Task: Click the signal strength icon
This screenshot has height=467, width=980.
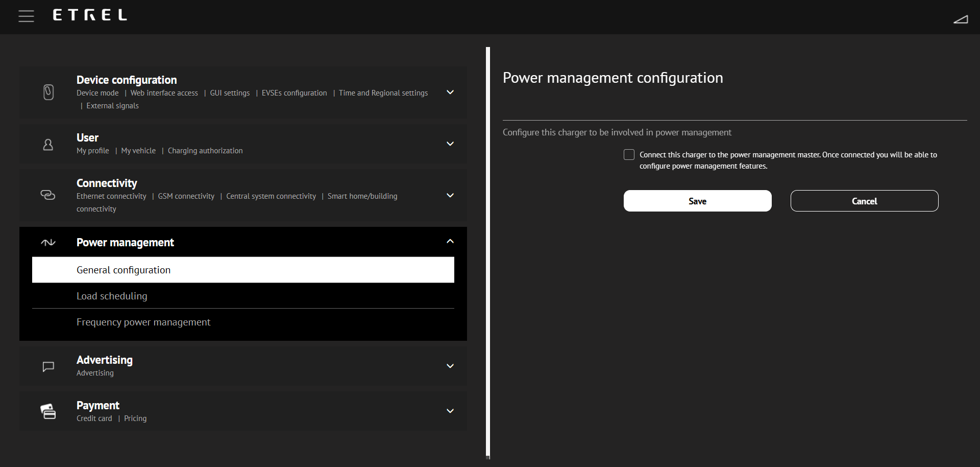Action: point(960,19)
